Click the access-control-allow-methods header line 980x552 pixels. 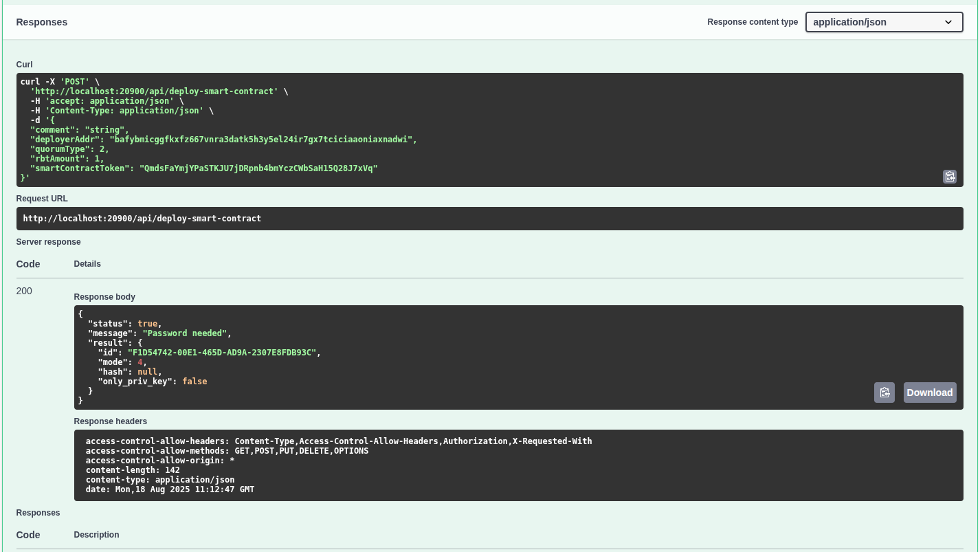(227, 451)
